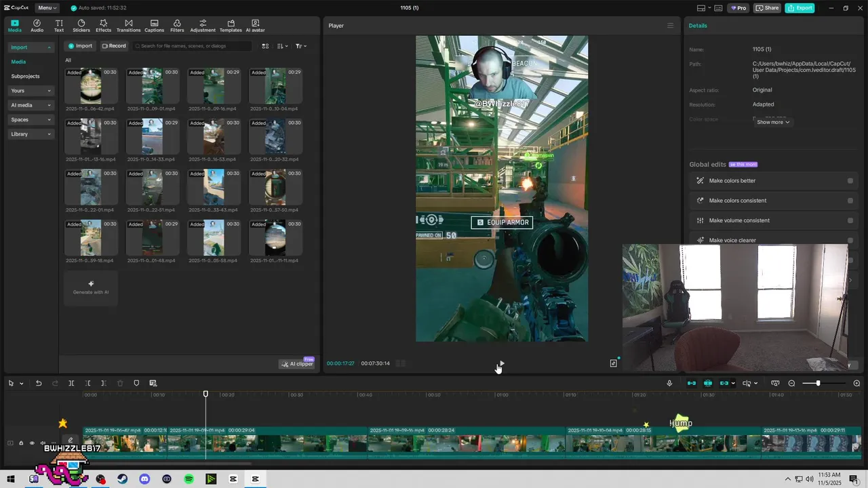This screenshot has height=488, width=868.
Task: Click the Import media button
Action: [80, 46]
